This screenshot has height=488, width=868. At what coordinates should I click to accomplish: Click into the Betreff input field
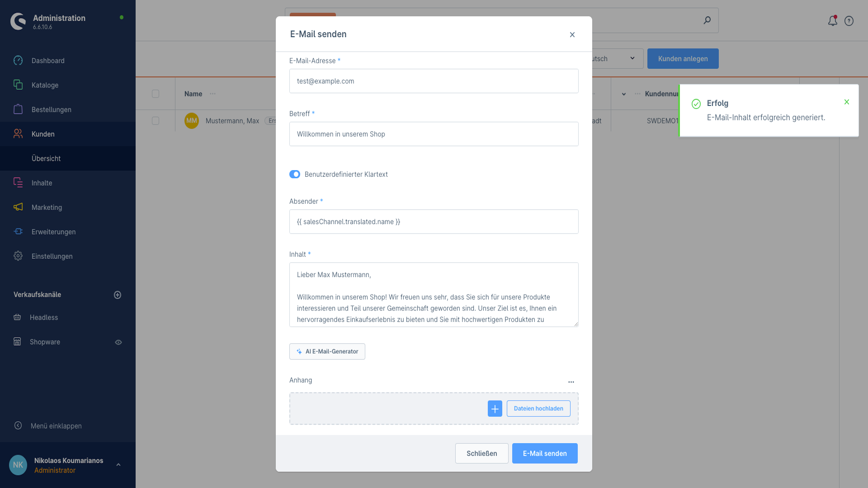click(x=434, y=134)
